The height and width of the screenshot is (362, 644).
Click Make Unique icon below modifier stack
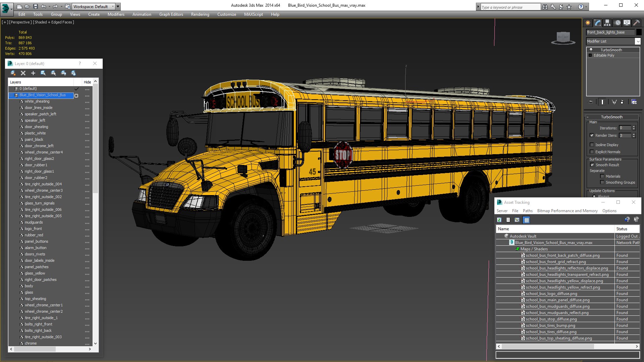[614, 102]
